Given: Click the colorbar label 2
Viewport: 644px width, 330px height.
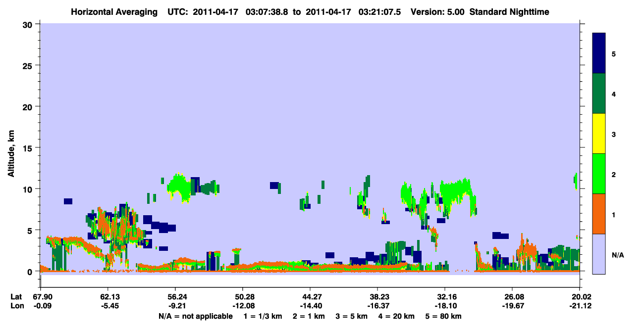Looking at the screenshot, I should pos(614,174).
